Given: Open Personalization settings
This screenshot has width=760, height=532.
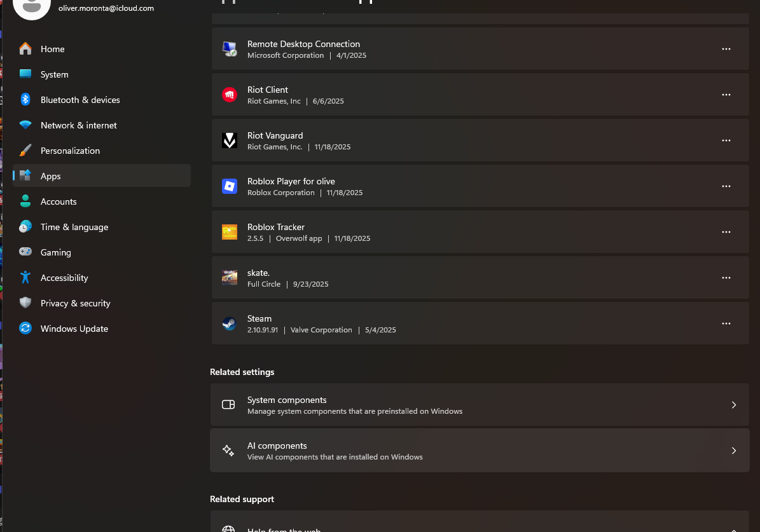Looking at the screenshot, I should coord(101,151).
